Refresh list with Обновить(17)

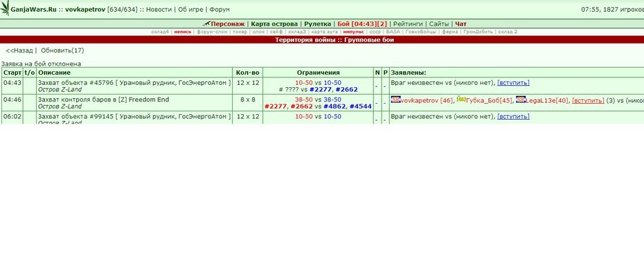click(62, 50)
